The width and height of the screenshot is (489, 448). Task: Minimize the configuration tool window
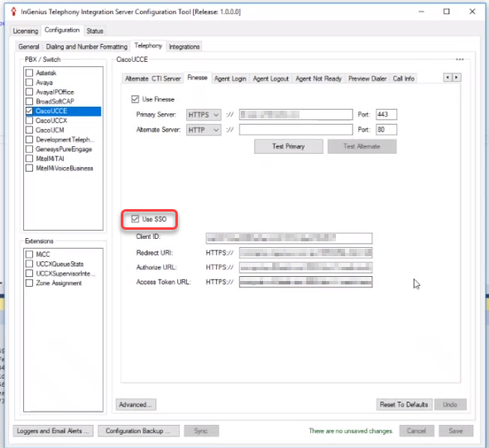click(x=421, y=12)
